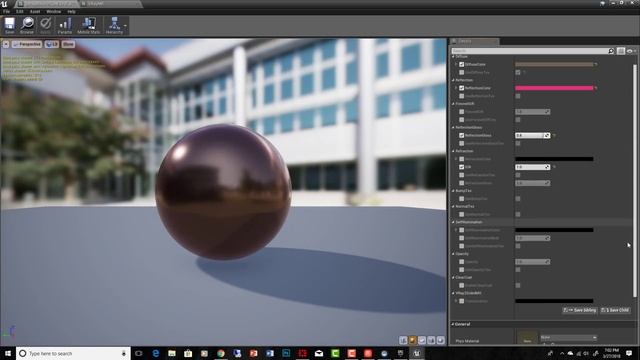
Task: Open the Photoshop taskbar icon
Action: (286, 353)
